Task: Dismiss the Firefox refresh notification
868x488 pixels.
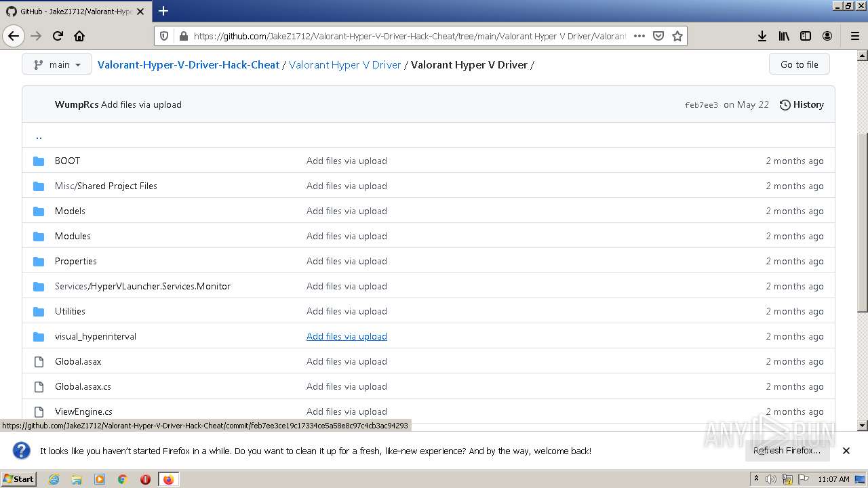Action: (x=846, y=451)
